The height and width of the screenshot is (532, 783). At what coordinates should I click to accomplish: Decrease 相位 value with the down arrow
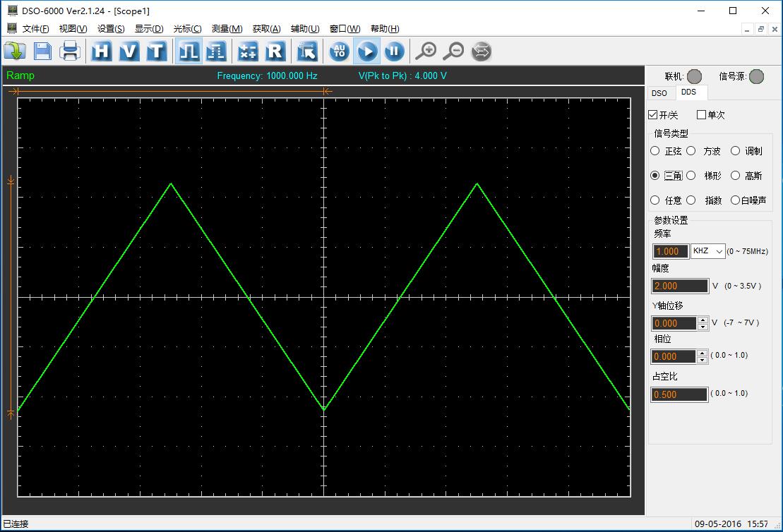703,360
